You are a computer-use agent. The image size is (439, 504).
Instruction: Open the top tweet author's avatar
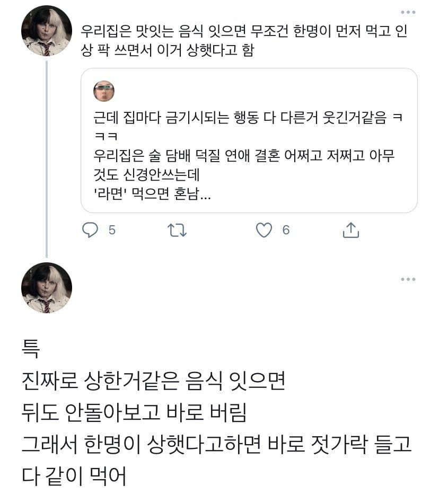[47, 31]
